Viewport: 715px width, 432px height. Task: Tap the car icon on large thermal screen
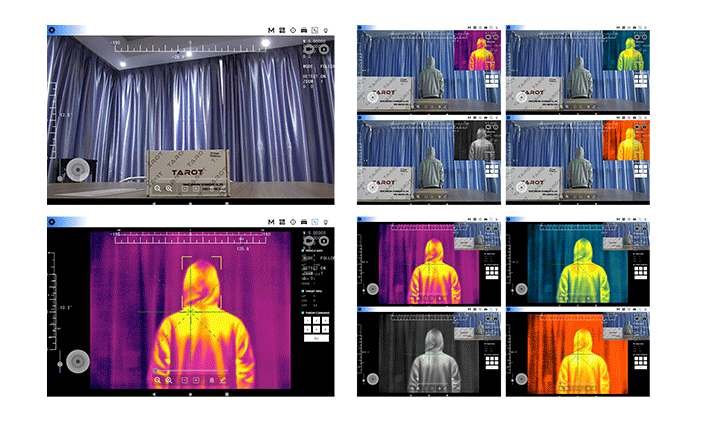[x=304, y=222]
